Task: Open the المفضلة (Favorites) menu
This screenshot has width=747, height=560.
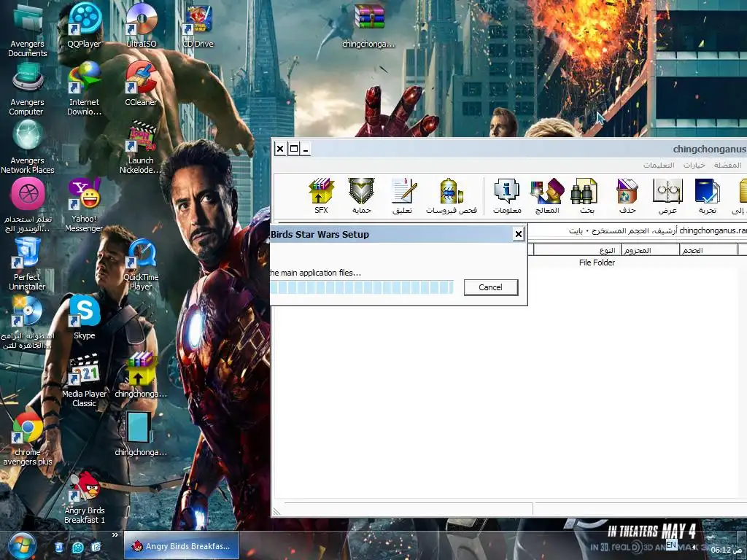Action: [727, 166]
